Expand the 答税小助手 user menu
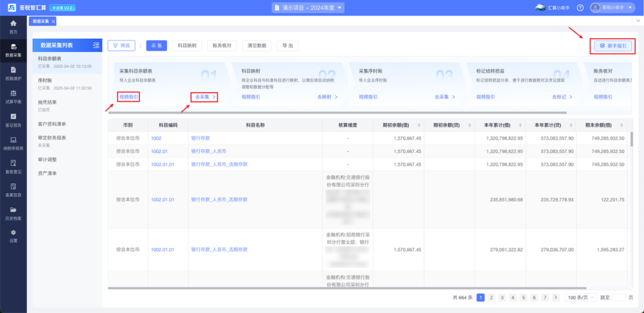 click(631, 8)
